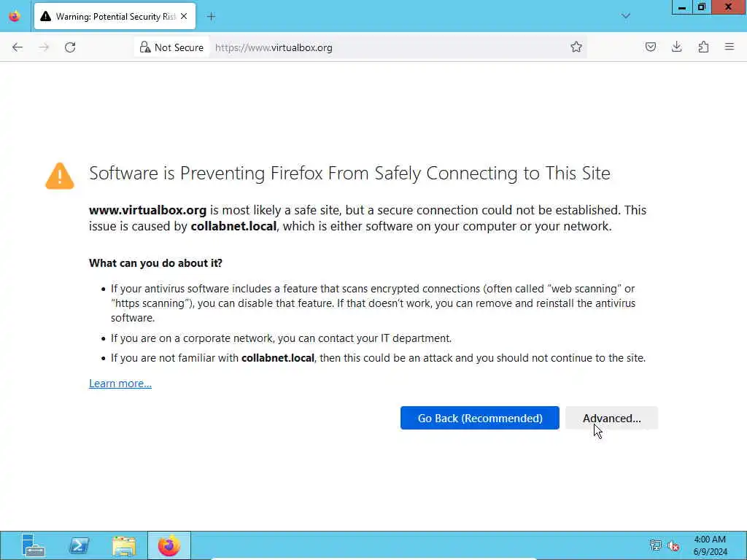The image size is (747, 560).
Task: Click the Not Secure lock indicator
Action: [x=171, y=47]
